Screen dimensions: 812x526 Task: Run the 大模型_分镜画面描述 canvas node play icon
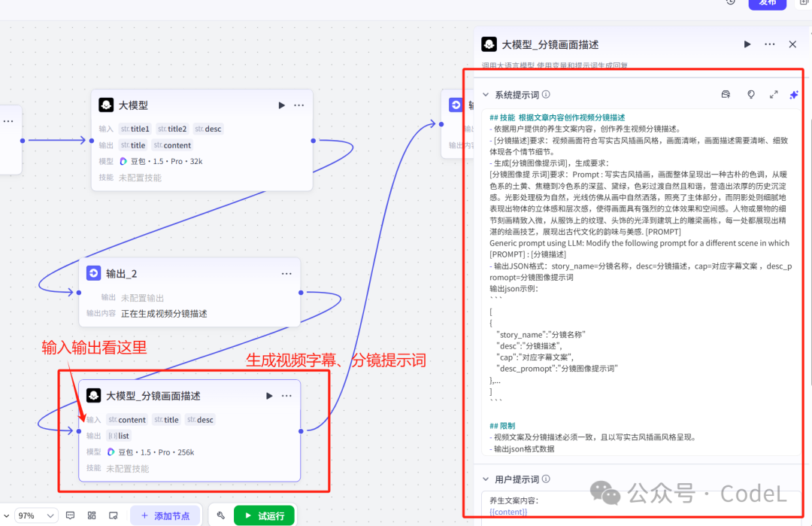268,396
